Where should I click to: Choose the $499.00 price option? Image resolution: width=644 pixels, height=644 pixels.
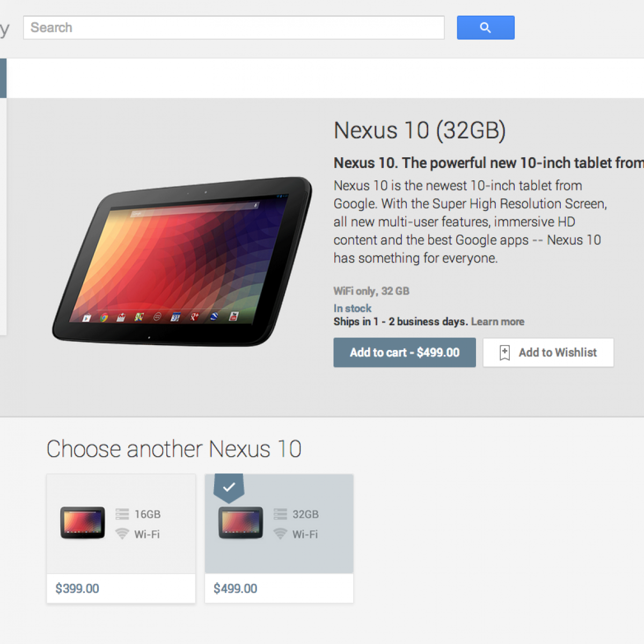coord(236,589)
